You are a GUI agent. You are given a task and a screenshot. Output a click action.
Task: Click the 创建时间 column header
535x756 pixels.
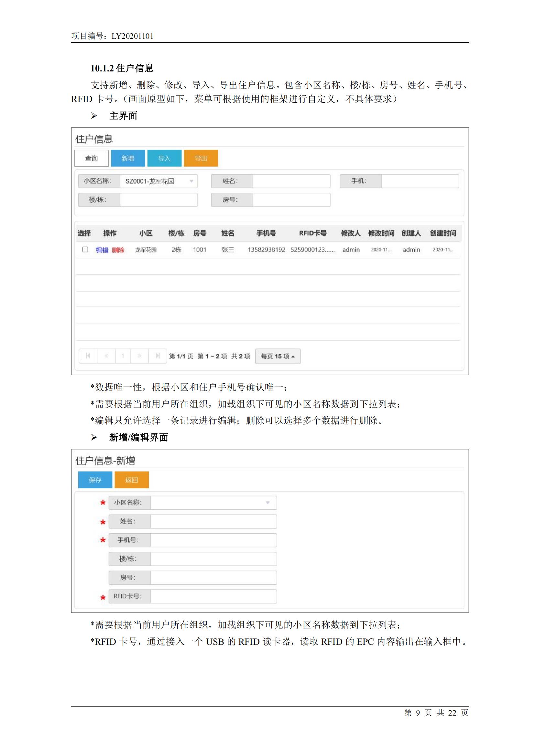443,233
